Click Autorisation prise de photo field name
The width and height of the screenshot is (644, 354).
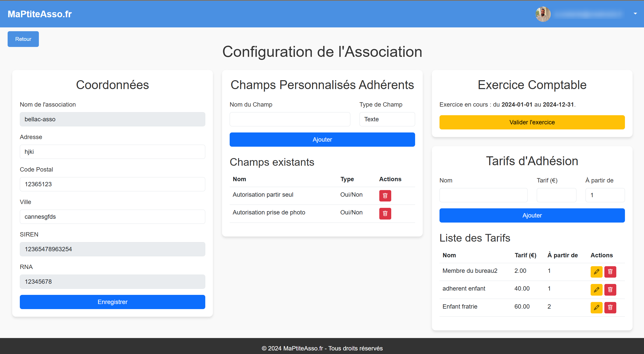[x=269, y=212]
